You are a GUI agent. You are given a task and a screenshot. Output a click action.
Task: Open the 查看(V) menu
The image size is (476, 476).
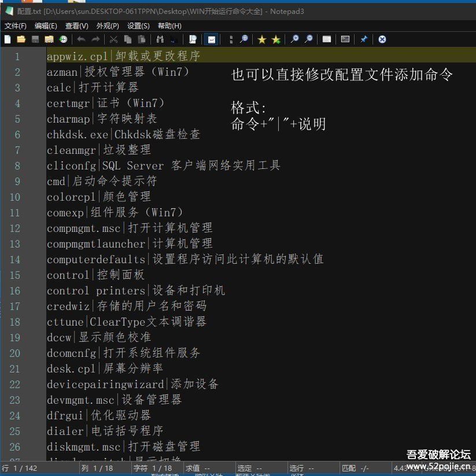tap(76, 26)
